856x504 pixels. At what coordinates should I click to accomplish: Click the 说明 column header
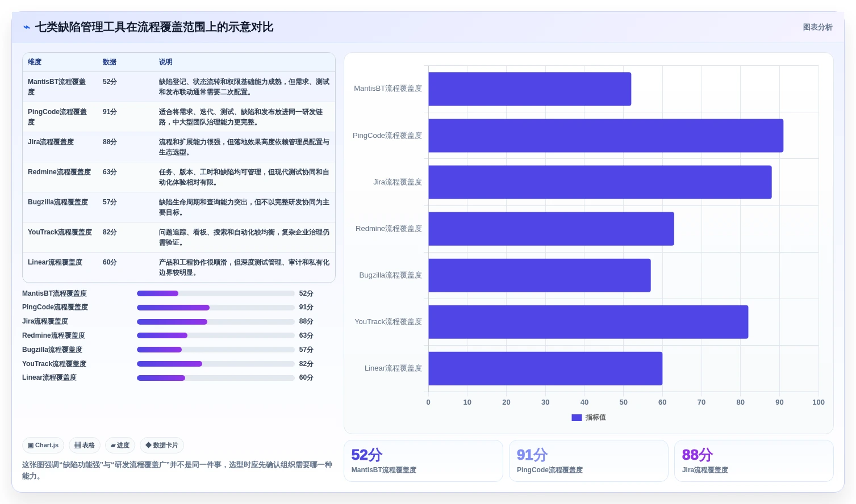[166, 62]
